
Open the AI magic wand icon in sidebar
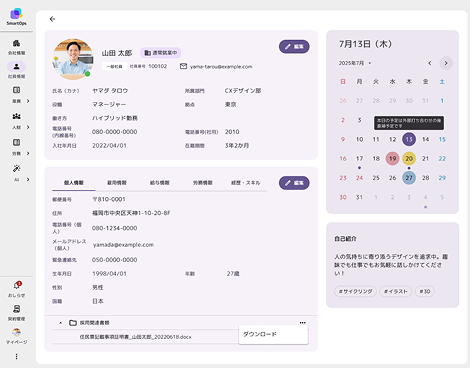16,168
